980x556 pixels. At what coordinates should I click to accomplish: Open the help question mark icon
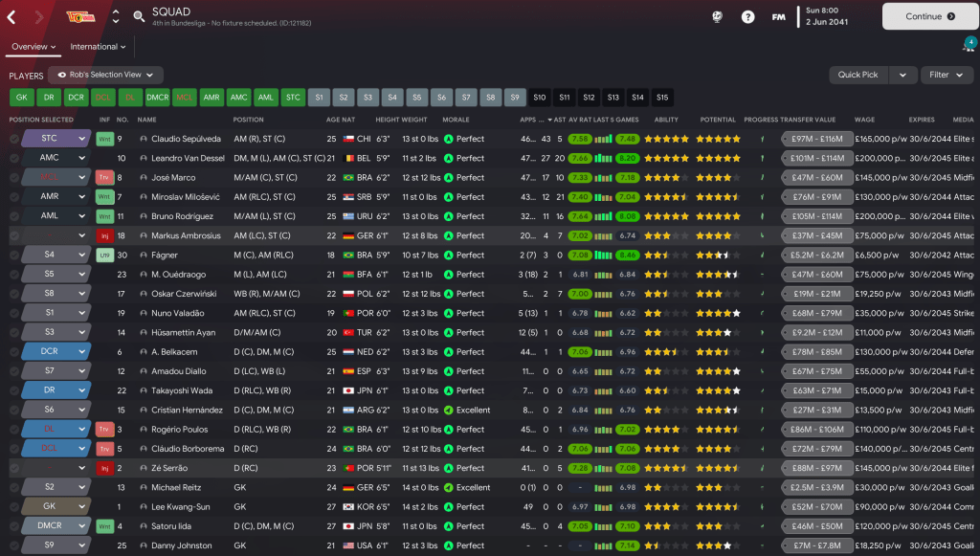(x=747, y=16)
